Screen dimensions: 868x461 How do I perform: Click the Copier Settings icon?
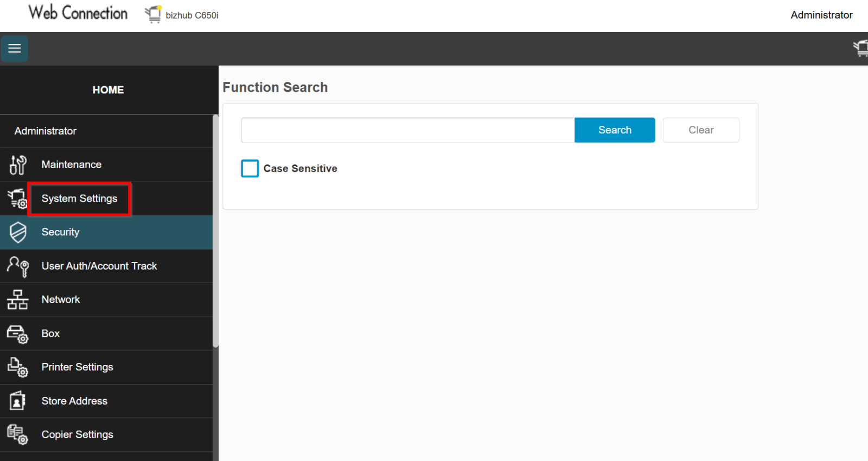17,435
